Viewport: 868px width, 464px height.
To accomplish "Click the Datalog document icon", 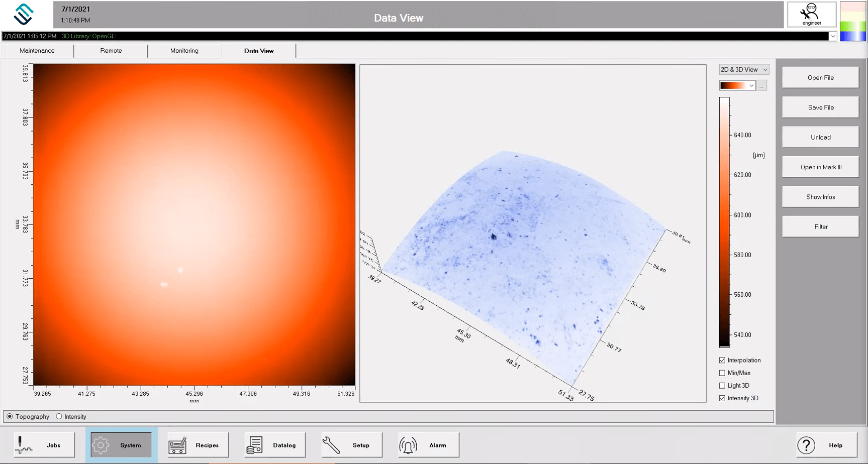I will pyautogui.click(x=254, y=445).
